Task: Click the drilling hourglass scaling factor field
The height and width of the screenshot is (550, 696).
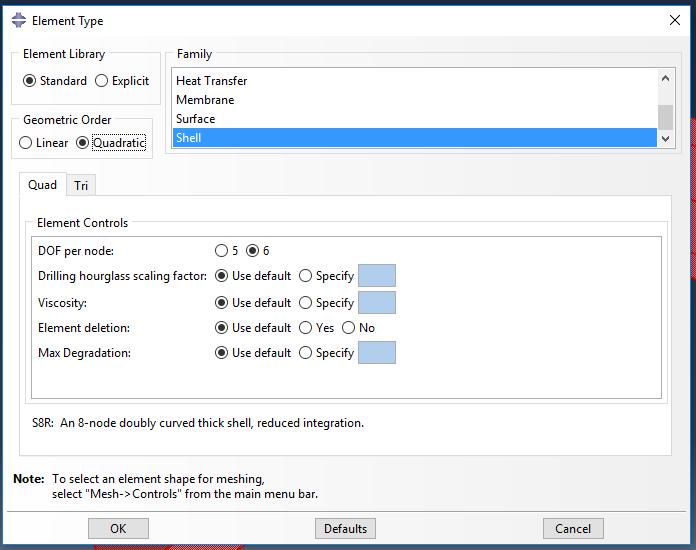Action: (377, 276)
